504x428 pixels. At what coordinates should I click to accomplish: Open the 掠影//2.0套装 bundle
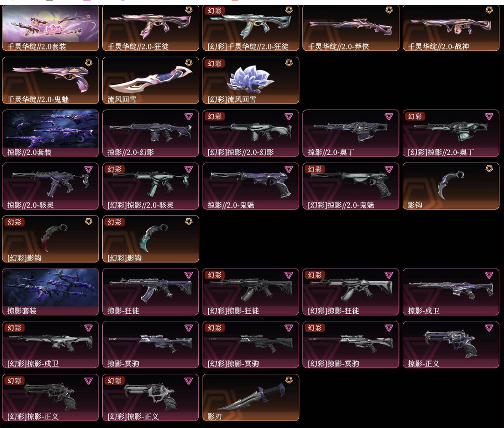tap(50, 133)
